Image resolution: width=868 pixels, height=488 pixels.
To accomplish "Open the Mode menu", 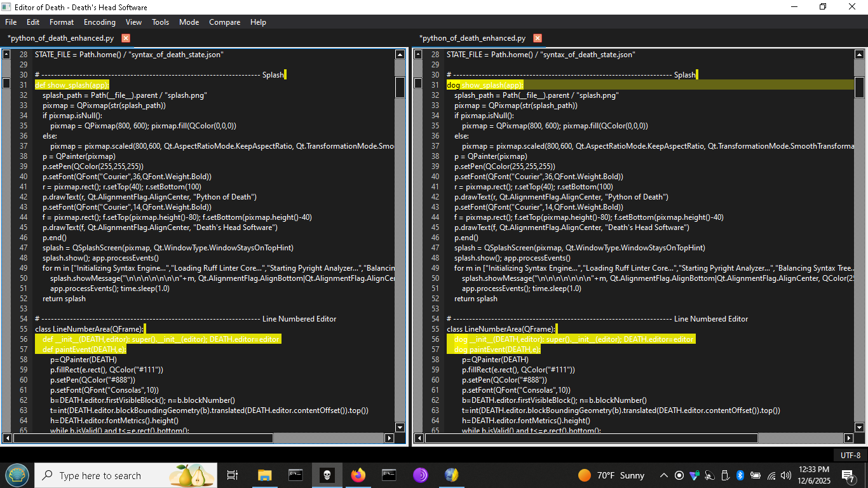I will click(189, 22).
